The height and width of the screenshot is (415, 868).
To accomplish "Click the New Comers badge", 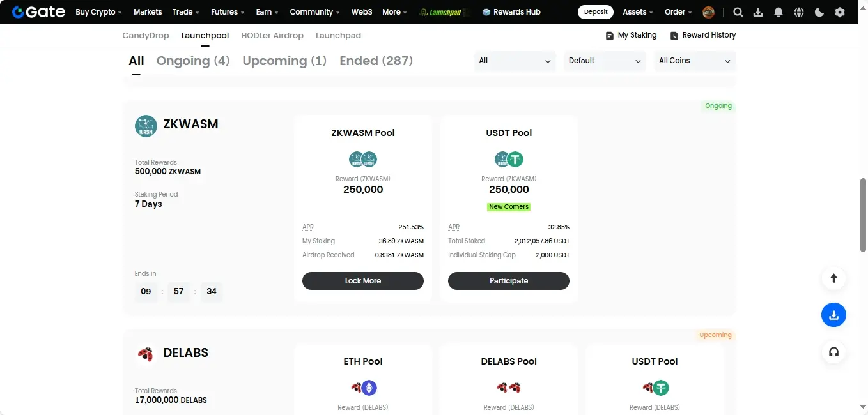I will (x=509, y=207).
